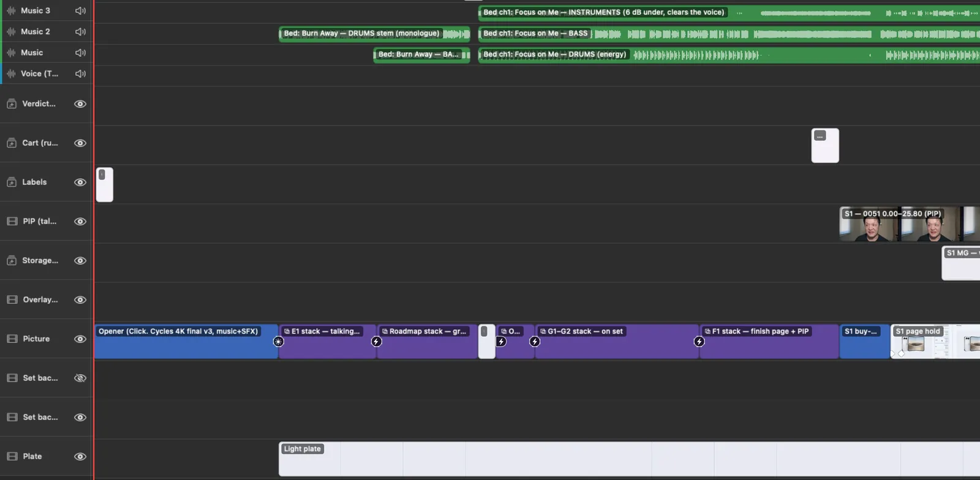Screen dimensions: 980x480
Task: Select the S1 page hold clip
Action: (x=935, y=342)
